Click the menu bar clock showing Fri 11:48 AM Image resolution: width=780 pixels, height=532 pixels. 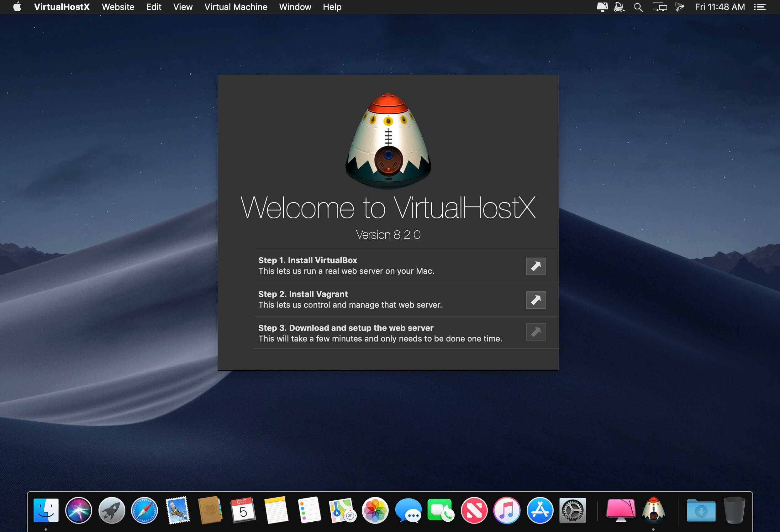click(x=719, y=7)
